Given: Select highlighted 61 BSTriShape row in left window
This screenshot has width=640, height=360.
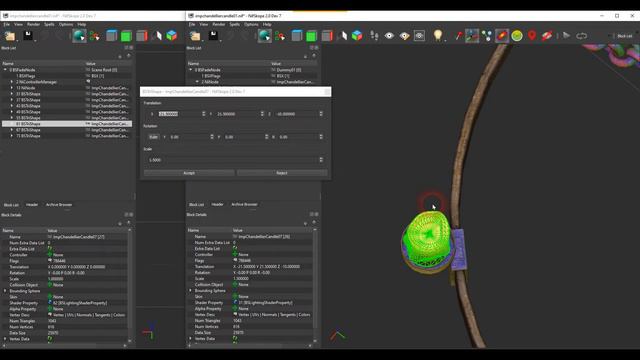Looking at the screenshot, I should pos(67,124).
